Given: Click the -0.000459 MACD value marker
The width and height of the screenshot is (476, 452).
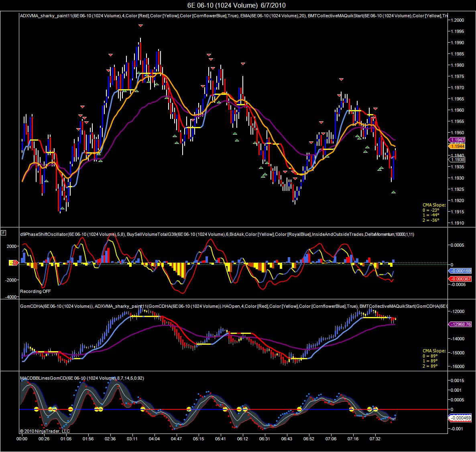Looking at the screenshot, I should (460, 418).
